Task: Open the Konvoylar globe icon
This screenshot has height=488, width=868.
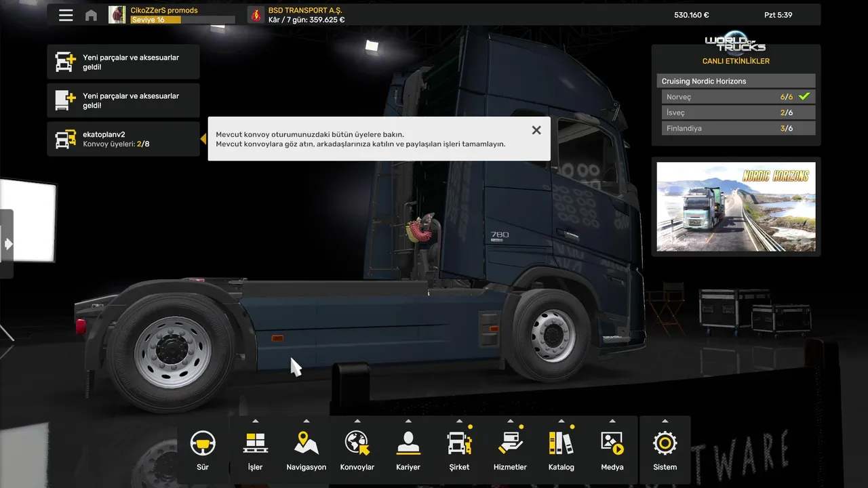Action: (357, 443)
